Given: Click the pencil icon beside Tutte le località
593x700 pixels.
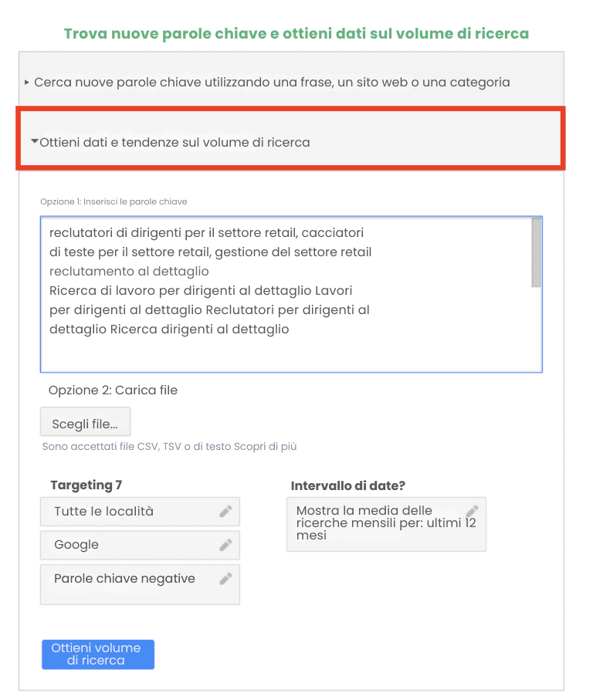Looking at the screenshot, I should tap(226, 511).
